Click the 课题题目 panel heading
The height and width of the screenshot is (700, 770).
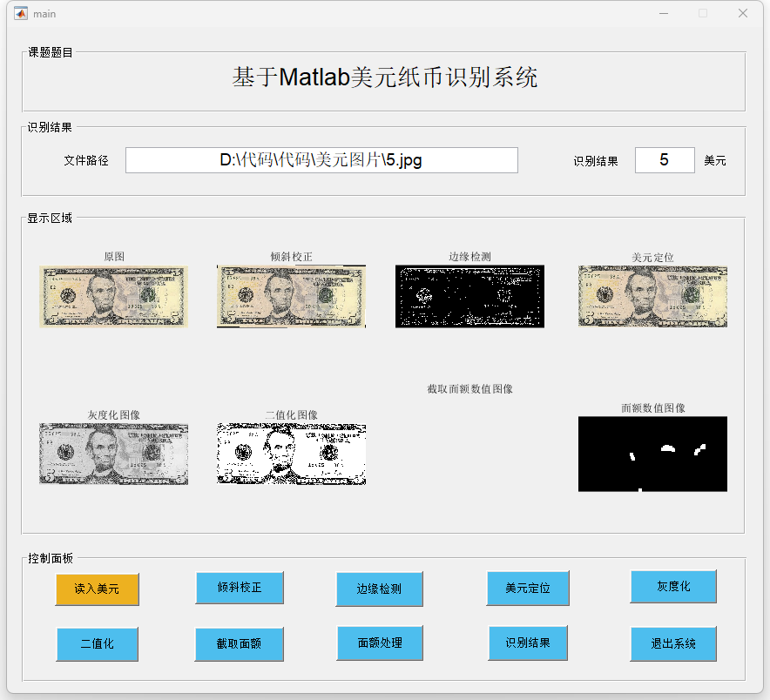coord(51,52)
